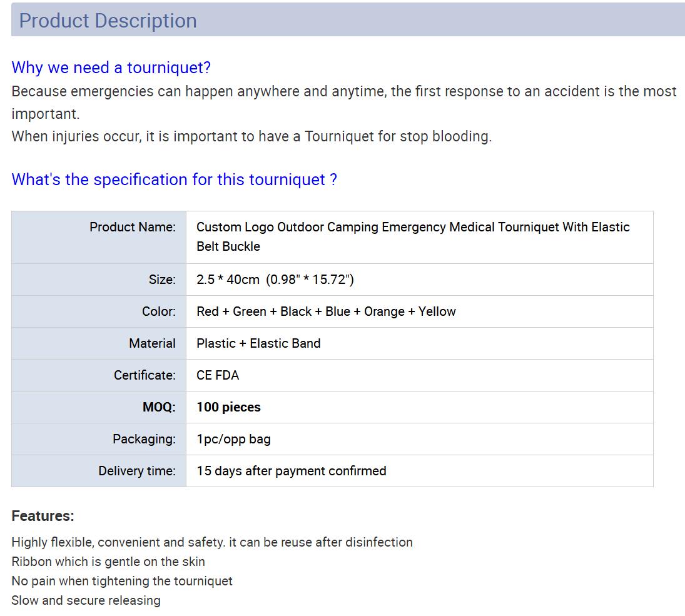Click the Product Description section header
Viewport: 685px width, 616px height.
click(x=108, y=21)
